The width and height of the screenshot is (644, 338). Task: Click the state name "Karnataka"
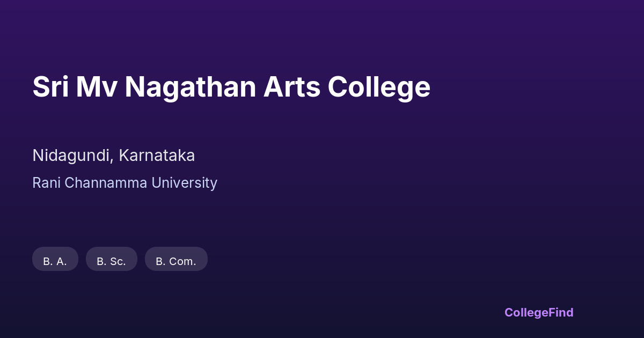[157, 156]
